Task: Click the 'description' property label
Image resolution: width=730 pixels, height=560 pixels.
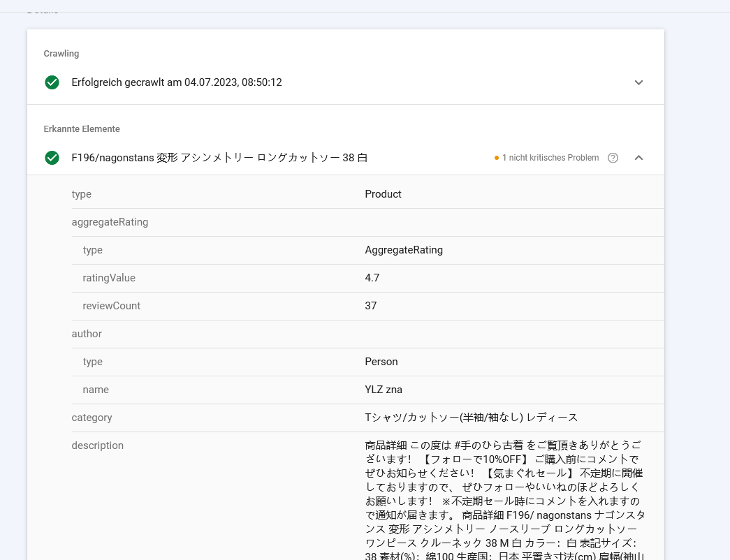Action: [x=97, y=445]
